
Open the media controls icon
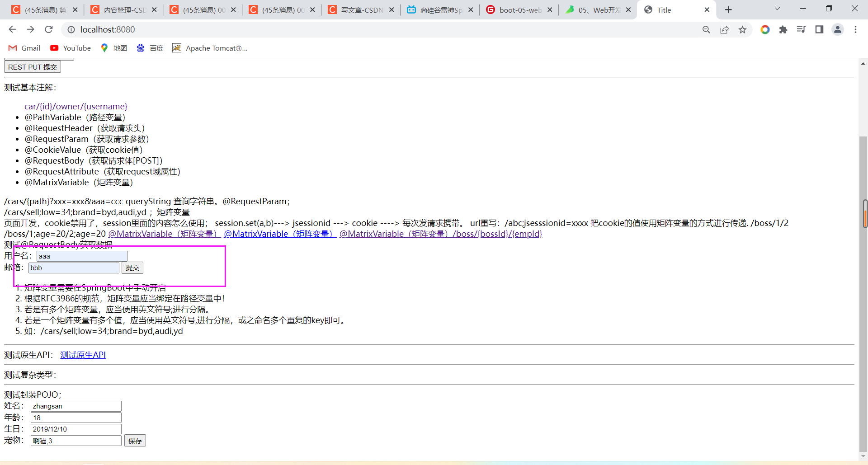coord(802,29)
